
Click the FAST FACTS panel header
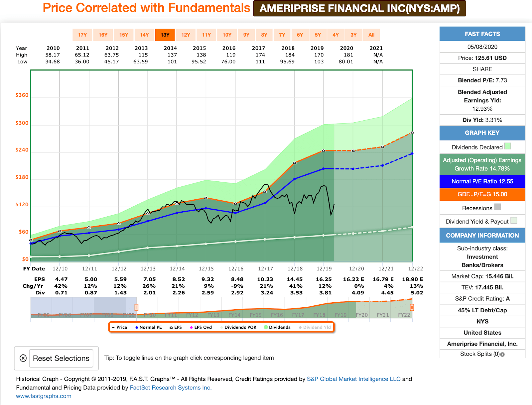point(482,34)
